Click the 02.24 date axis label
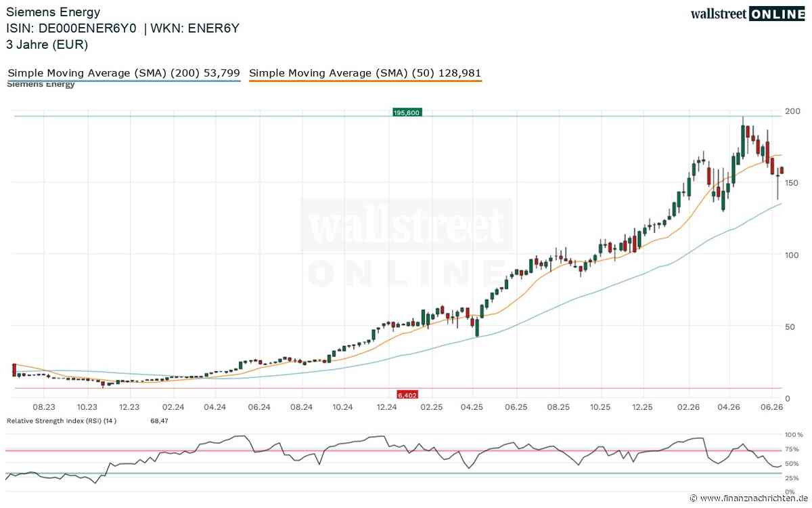Screen dimensions: 812x508 click(173, 407)
